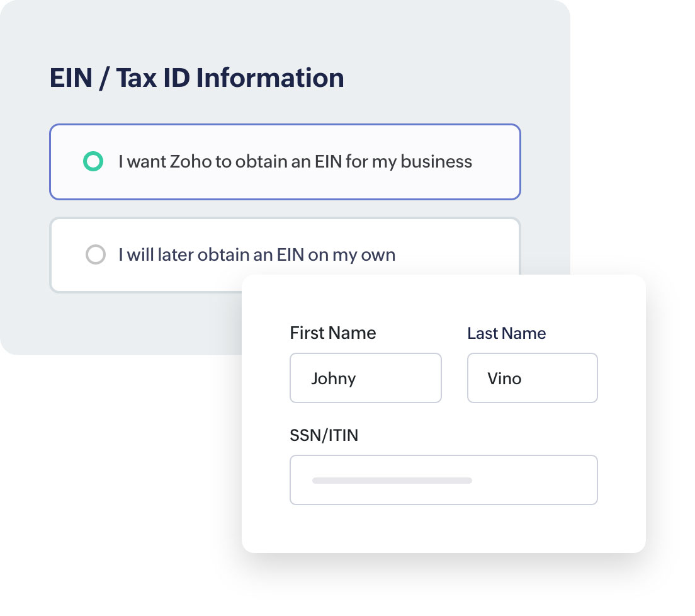Select the gray obtain-on-my-own radio button
695x616 pixels.
click(95, 254)
